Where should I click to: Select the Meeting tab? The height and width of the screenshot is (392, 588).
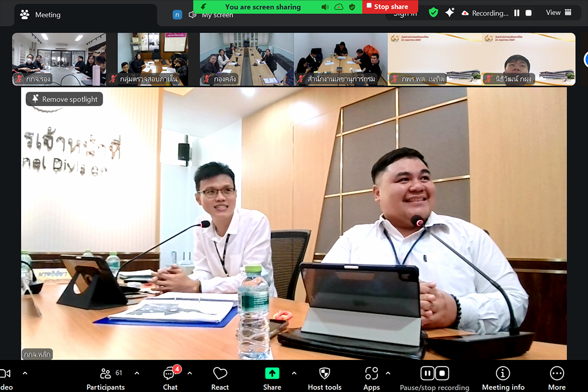[x=41, y=15]
